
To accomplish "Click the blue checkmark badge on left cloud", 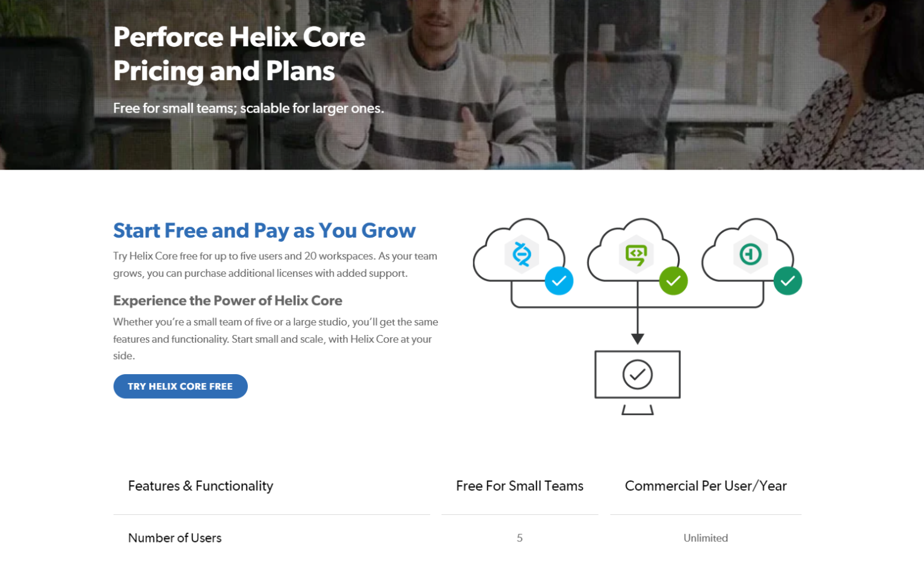I will click(559, 281).
